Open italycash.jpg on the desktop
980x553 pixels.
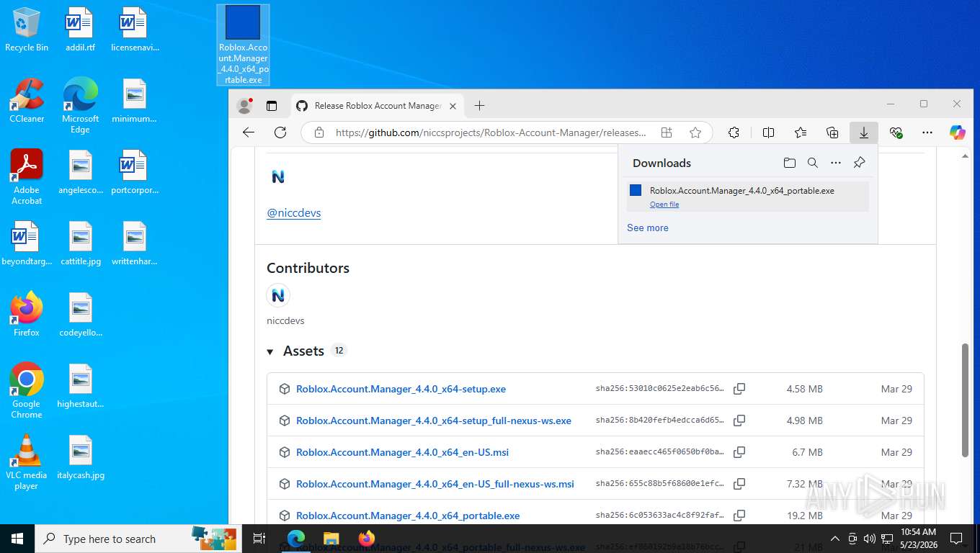(x=80, y=457)
